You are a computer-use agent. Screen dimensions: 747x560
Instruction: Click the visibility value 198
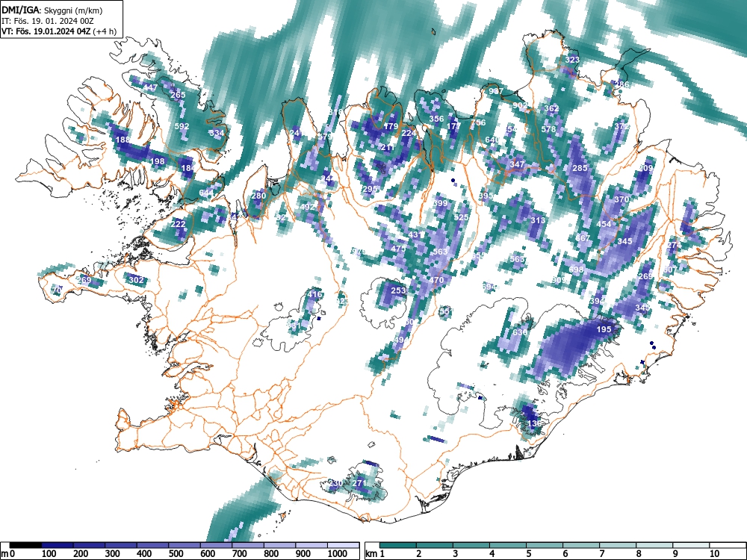(x=157, y=161)
